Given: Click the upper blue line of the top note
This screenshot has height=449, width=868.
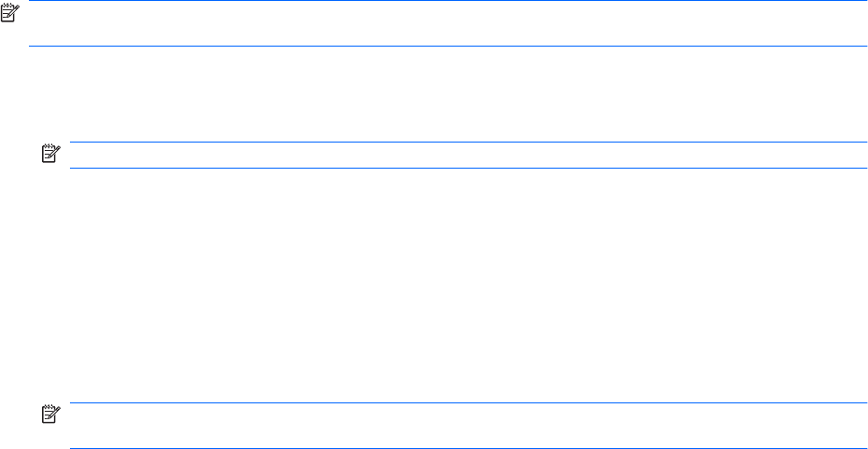Looking at the screenshot, I should click(x=448, y=1).
